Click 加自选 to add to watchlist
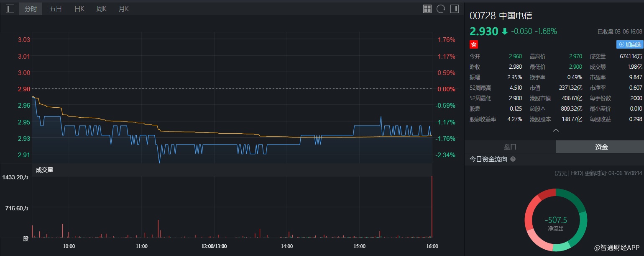The image size is (644, 256). click(630, 44)
